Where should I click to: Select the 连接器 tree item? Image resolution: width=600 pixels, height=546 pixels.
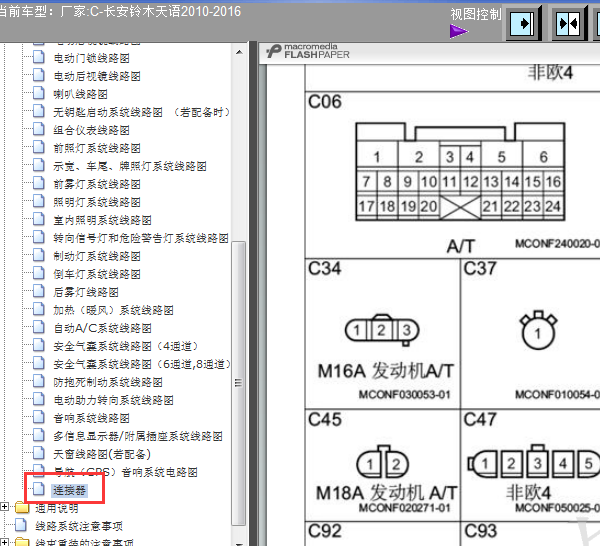(x=70, y=490)
